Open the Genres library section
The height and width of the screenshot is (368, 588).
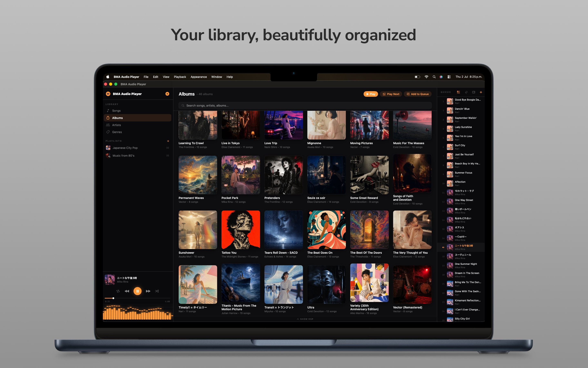(138, 132)
